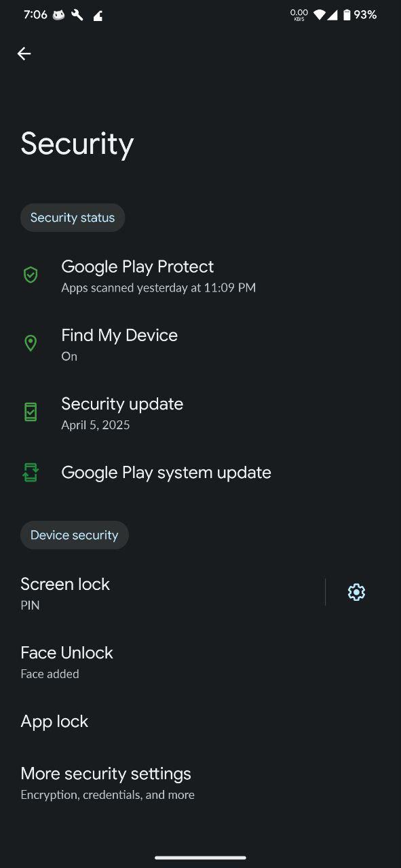Viewport: 401px width, 868px height.
Task: Open Security update dated April 5, 2025
Action: (x=200, y=412)
